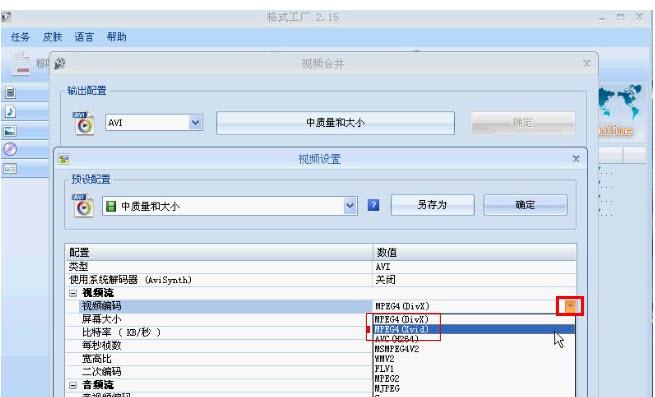Click the blue help question-mark icon
655x397 pixels.
(373, 205)
